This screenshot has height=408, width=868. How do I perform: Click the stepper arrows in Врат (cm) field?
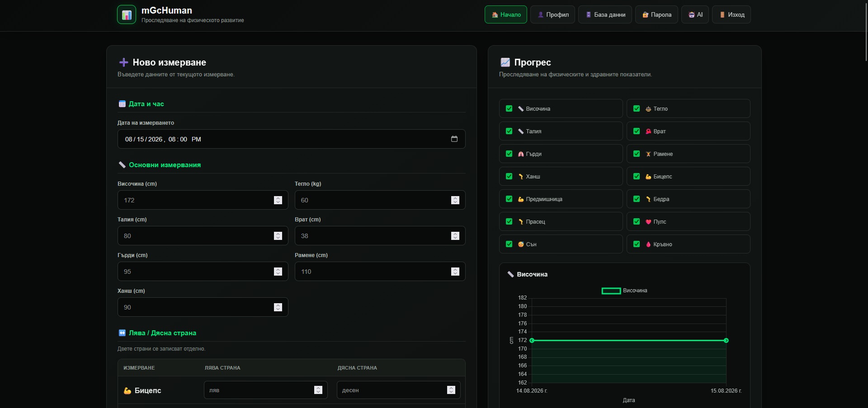pyautogui.click(x=455, y=236)
